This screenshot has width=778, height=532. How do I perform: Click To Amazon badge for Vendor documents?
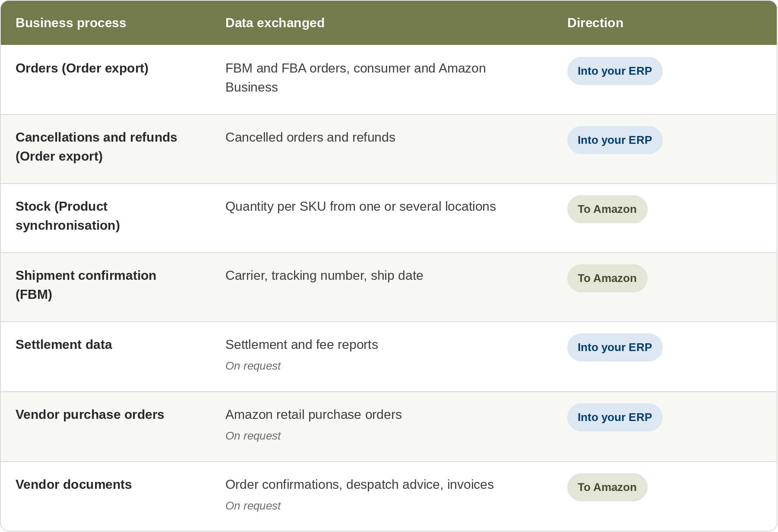607,488
